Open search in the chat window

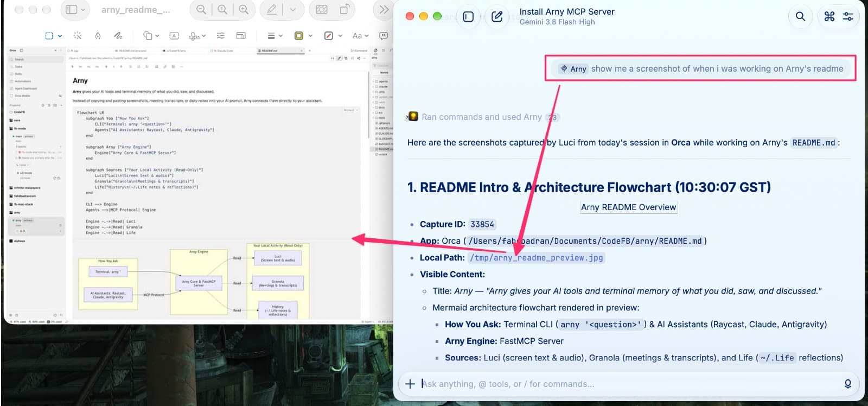[800, 16]
